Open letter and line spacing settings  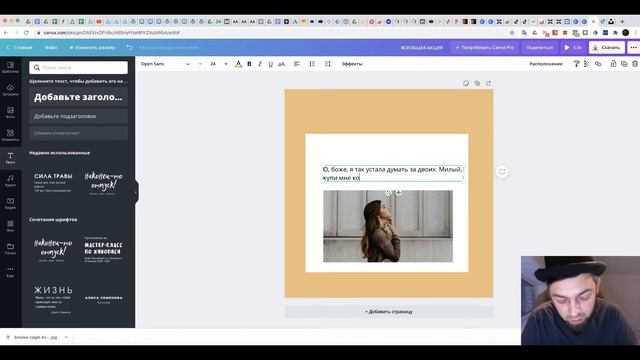click(x=328, y=64)
